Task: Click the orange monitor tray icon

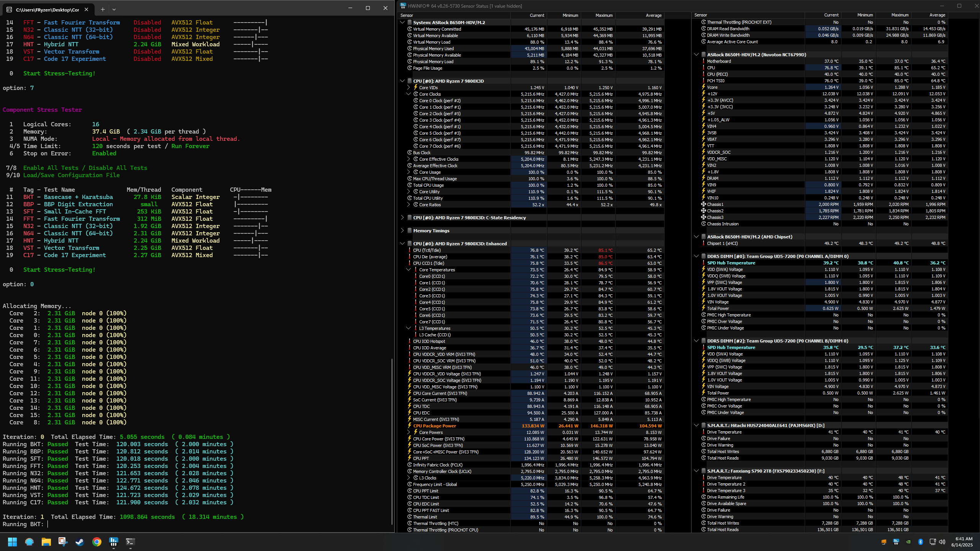Action: point(884,542)
